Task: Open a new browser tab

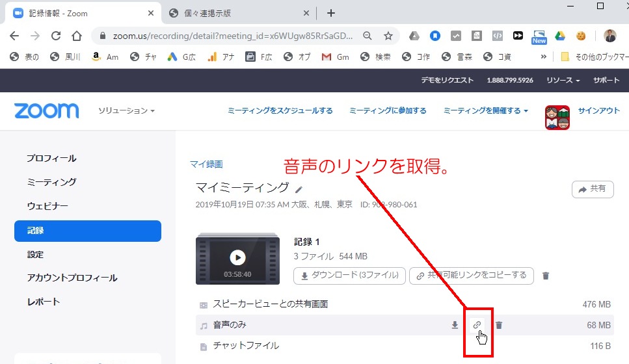Action: pos(331,13)
